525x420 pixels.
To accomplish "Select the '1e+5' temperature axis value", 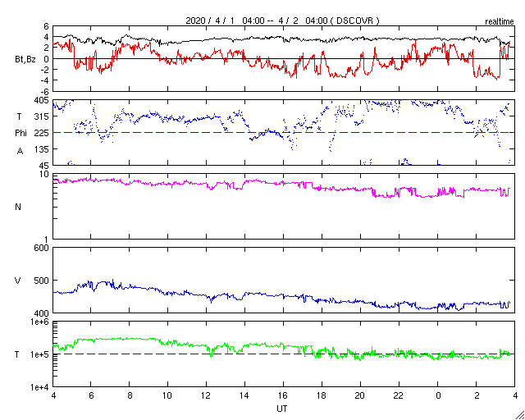I will coord(40,354).
